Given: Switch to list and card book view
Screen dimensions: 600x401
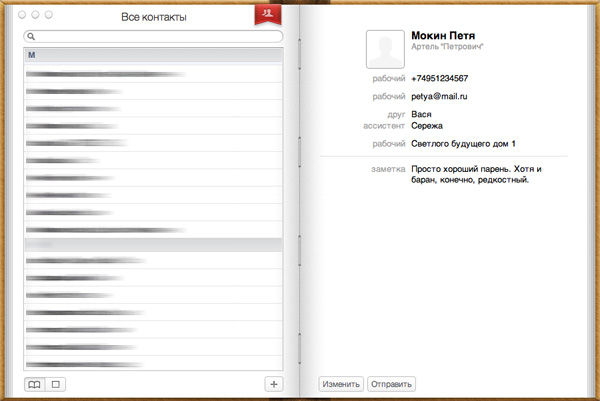Looking at the screenshot, I should (x=35, y=384).
